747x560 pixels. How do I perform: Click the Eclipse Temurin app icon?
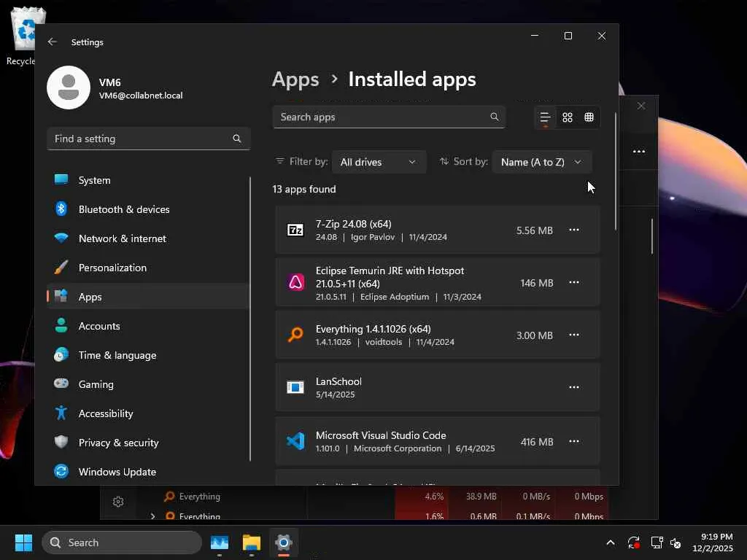295,282
